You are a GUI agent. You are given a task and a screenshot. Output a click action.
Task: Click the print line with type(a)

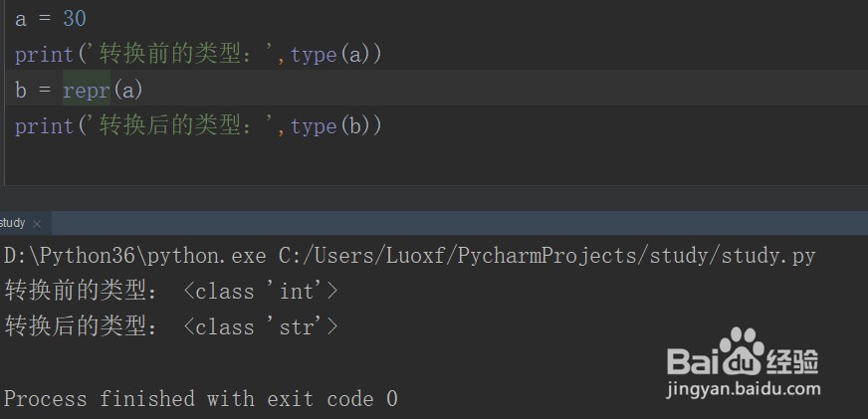click(198, 55)
